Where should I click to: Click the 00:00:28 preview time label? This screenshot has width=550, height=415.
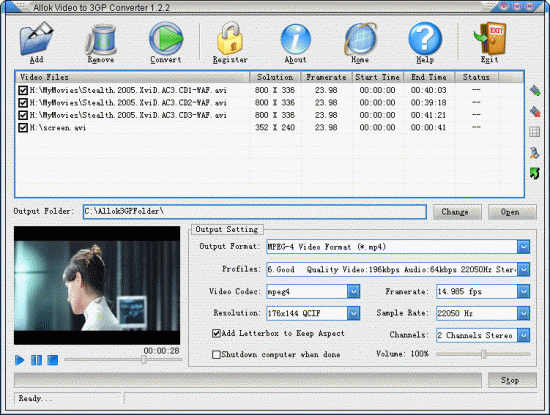(x=161, y=350)
